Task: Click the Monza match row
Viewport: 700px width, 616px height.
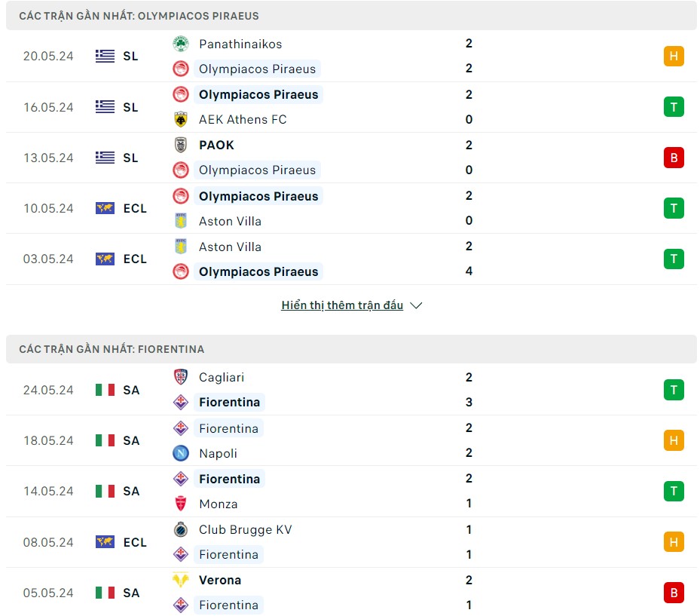Action: tap(350, 491)
